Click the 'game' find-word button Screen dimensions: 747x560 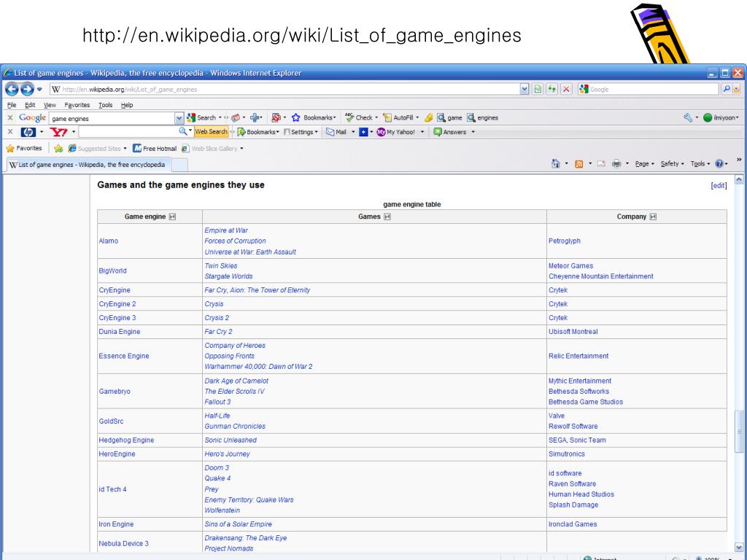click(x=449, y=117)
